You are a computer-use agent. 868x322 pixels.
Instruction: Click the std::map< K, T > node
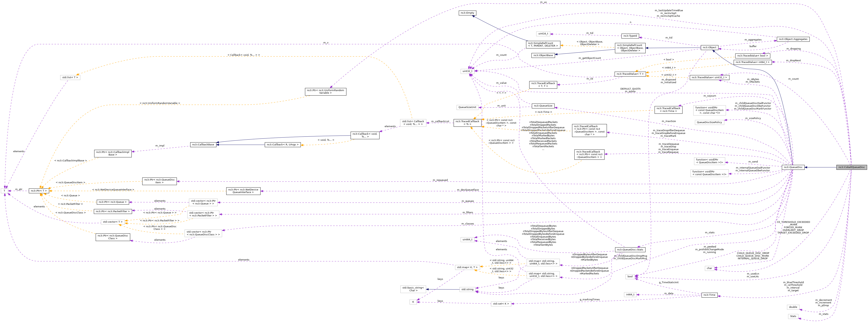tap(467, 267)
